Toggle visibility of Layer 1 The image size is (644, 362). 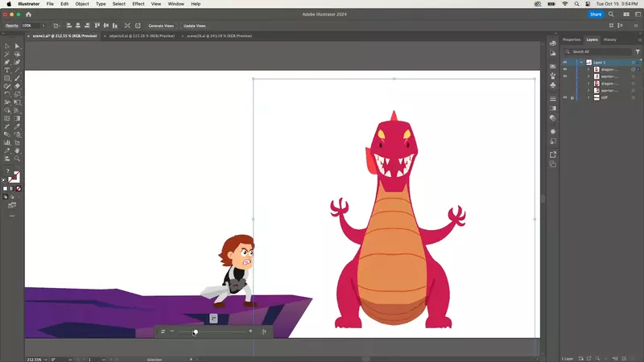[x=565, y=62]
